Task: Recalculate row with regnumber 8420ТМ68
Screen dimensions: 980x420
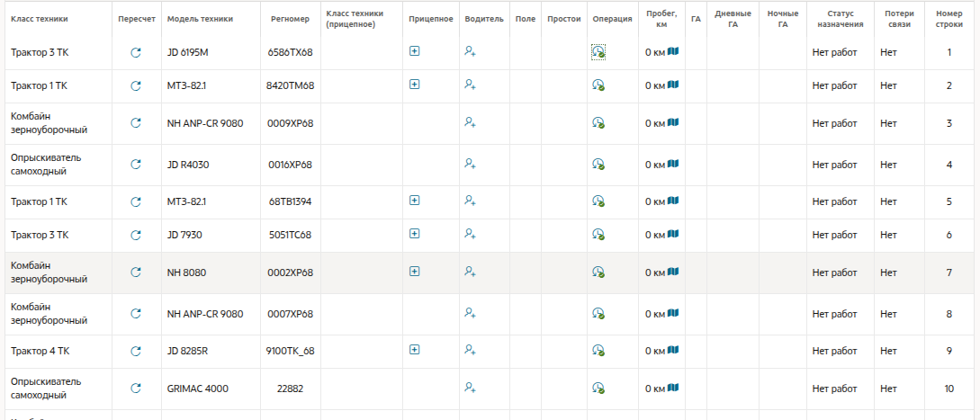Action: 136,86
